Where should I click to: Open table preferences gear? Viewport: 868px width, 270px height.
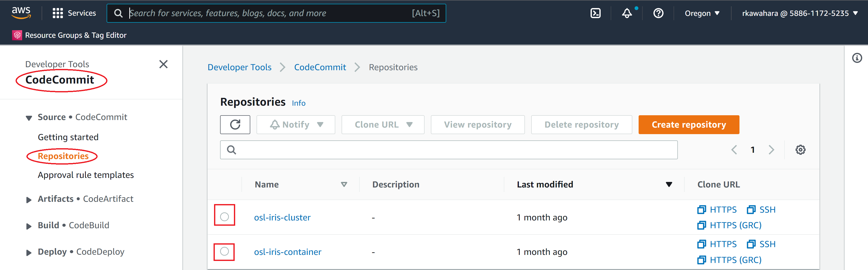pos(800,150)
